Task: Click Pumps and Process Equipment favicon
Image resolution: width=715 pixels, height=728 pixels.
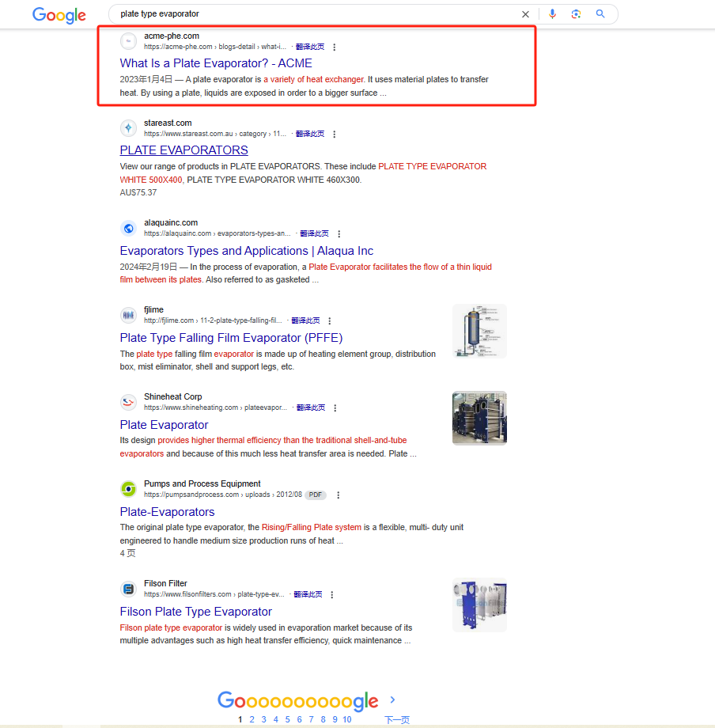Action: [128, 489]
